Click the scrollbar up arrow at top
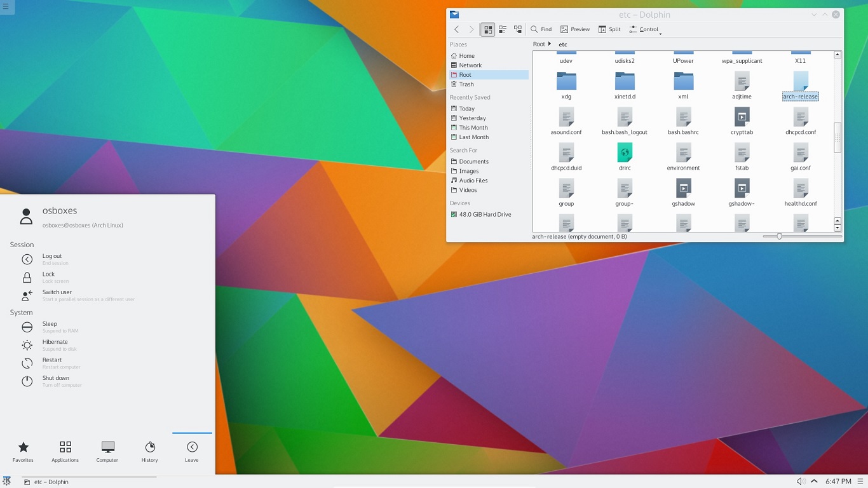This screenshot has height=488, width=868. coord(837,55)
